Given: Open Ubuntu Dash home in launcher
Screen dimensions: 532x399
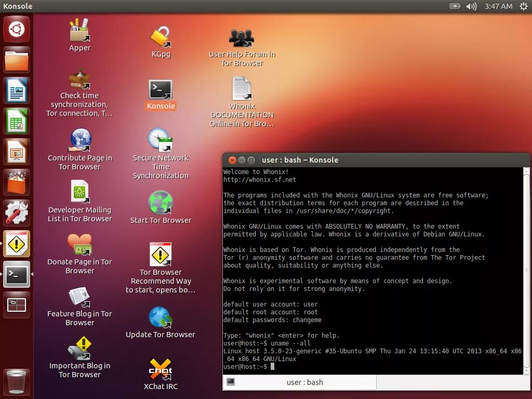Looking at the screenshot, I should [x=17, y=29].
